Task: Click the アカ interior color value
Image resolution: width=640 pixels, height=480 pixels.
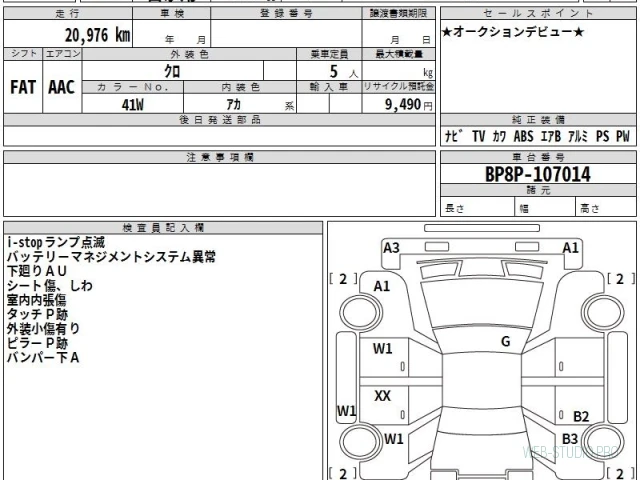Action: click(x=233, y=105)
